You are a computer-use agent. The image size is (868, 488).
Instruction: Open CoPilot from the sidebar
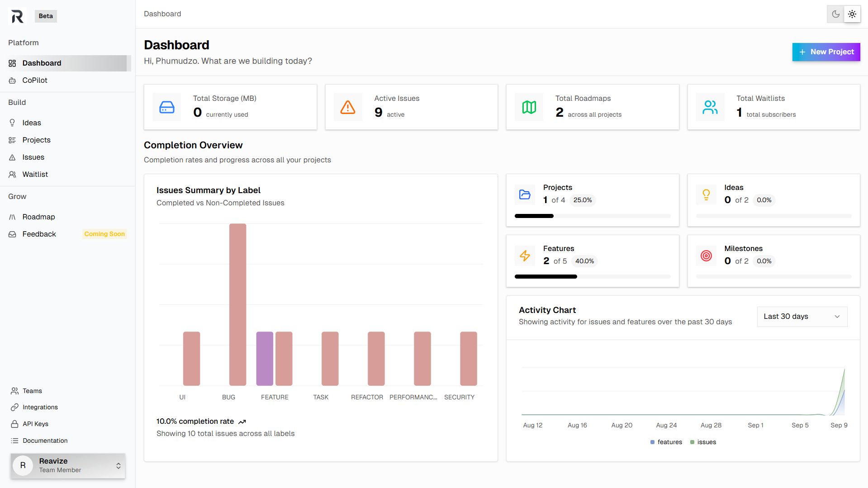click(35, 80)
